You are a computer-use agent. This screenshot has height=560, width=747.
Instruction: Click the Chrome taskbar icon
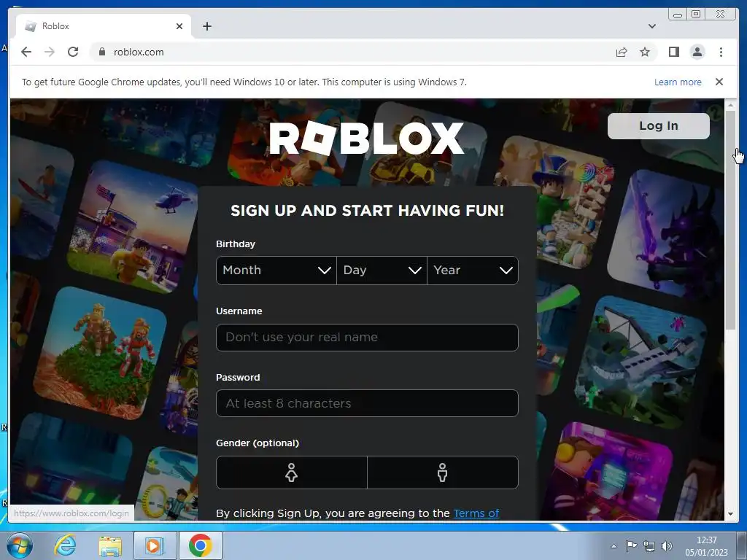(x=200, y=545)
